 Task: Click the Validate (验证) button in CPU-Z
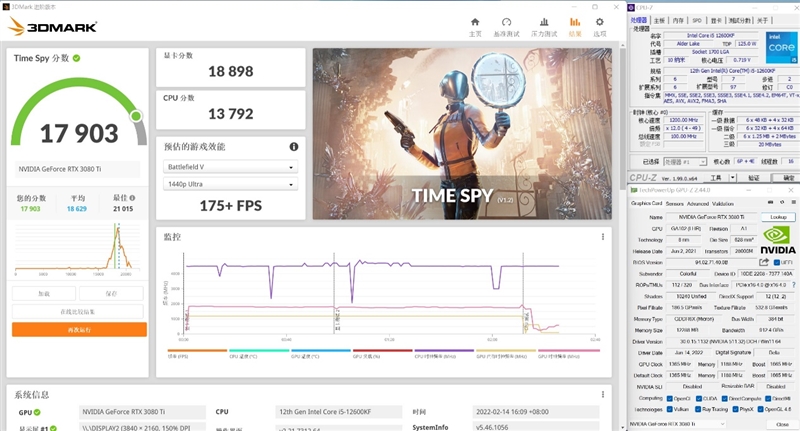(x=754, y=178)
